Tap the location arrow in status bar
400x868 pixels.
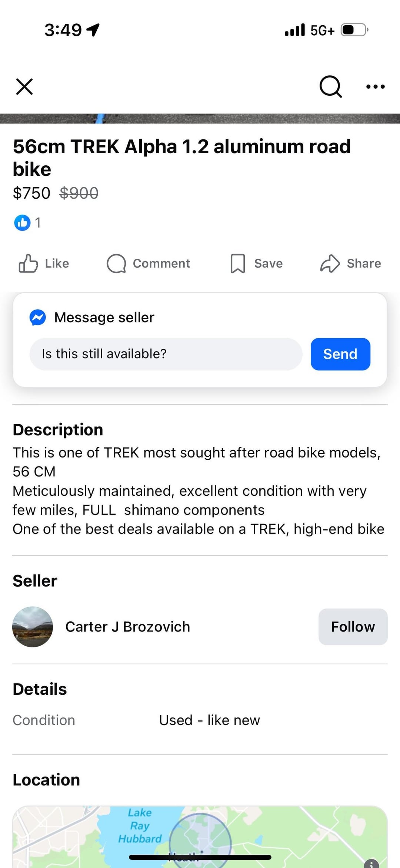[93, 30]
